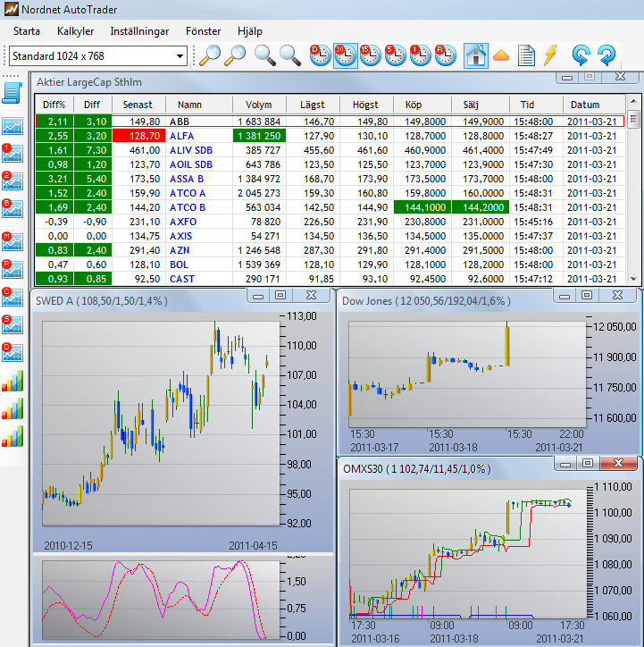Select the 30-minute clock interval icon
The width and height of the screenshot is (644, 647).
[345, 55]
